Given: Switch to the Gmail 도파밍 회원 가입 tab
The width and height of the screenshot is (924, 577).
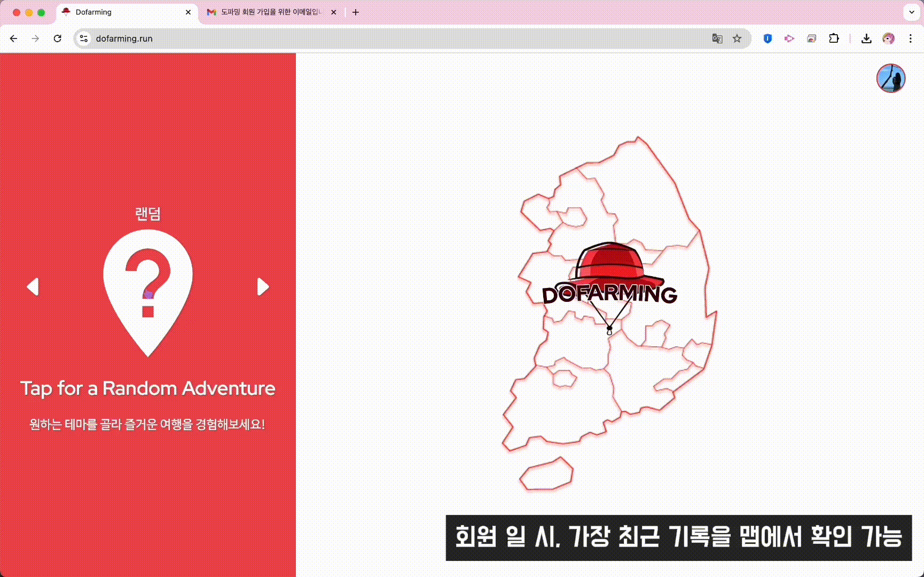Looking at the screenshot, I should 271,12.
